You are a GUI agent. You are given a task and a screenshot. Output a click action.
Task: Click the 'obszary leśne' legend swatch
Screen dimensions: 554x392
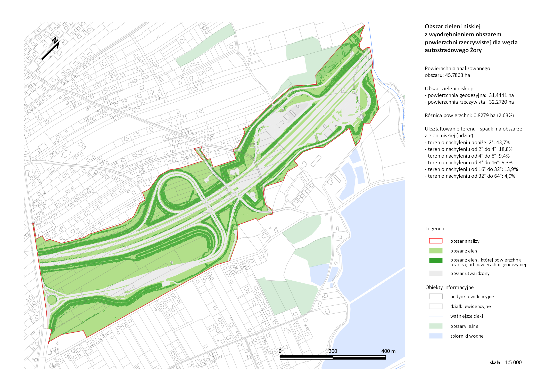(x=435, y=326)
